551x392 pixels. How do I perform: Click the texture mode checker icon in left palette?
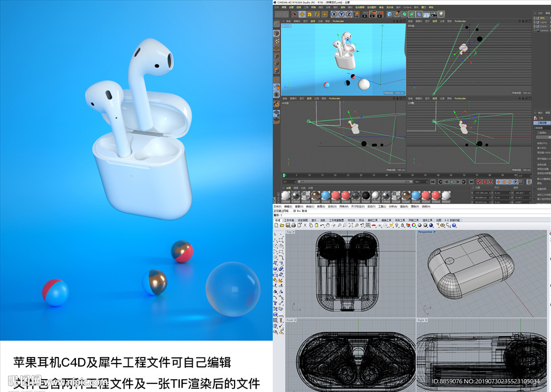[277, 41]
